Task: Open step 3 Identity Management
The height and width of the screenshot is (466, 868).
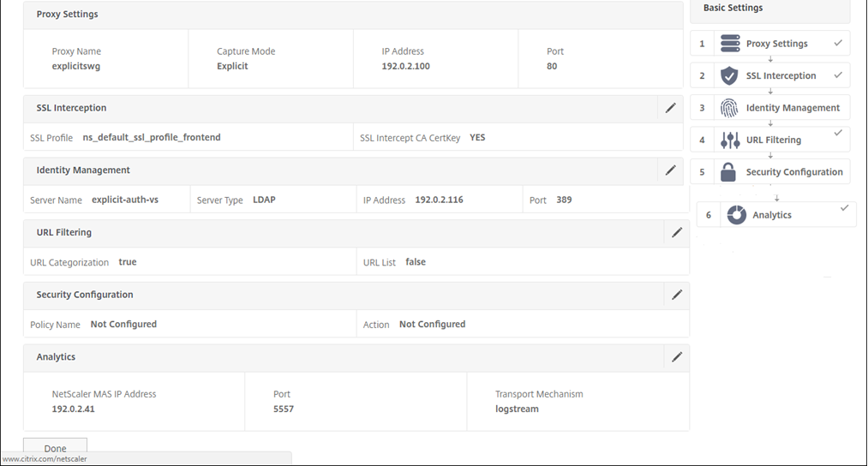Action: [793, 108]
